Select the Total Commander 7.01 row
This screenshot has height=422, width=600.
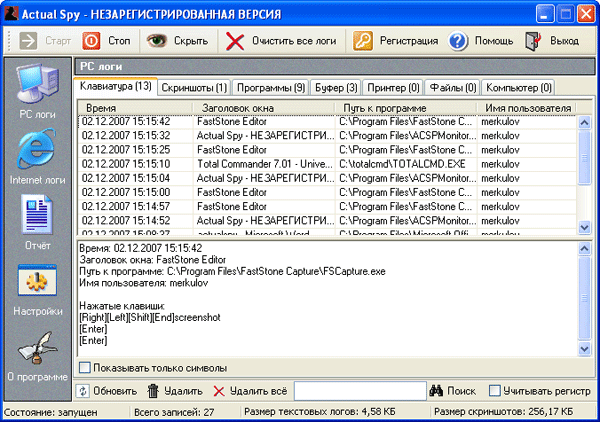coord(327,164)
